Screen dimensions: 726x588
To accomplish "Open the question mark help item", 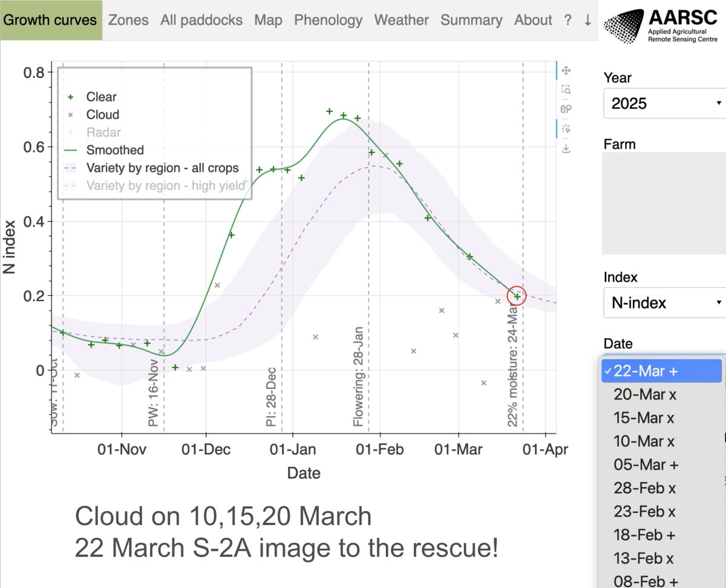I will (x=567, y=20).
